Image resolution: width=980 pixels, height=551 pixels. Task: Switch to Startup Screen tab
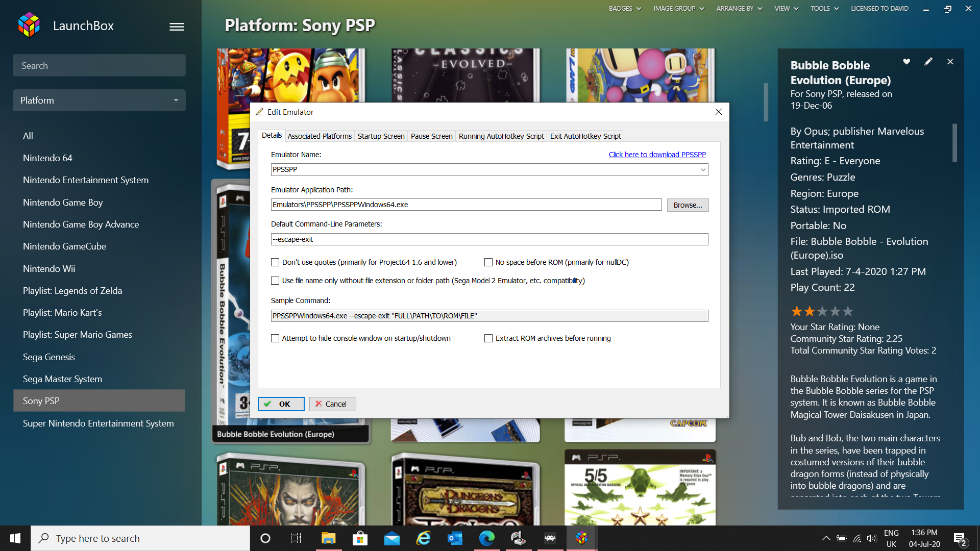point(381,136)
